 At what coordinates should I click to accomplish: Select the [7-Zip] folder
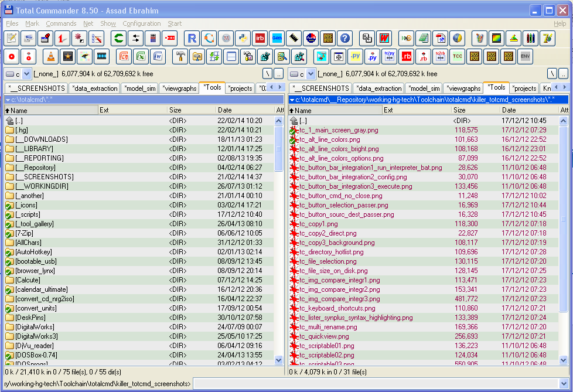tap(139, 233)
